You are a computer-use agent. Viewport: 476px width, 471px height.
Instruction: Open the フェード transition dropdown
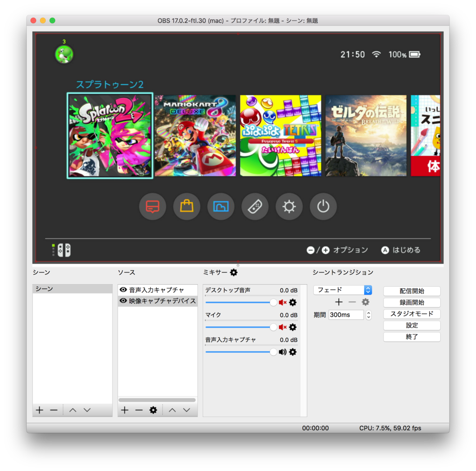(x=343, y=290)
